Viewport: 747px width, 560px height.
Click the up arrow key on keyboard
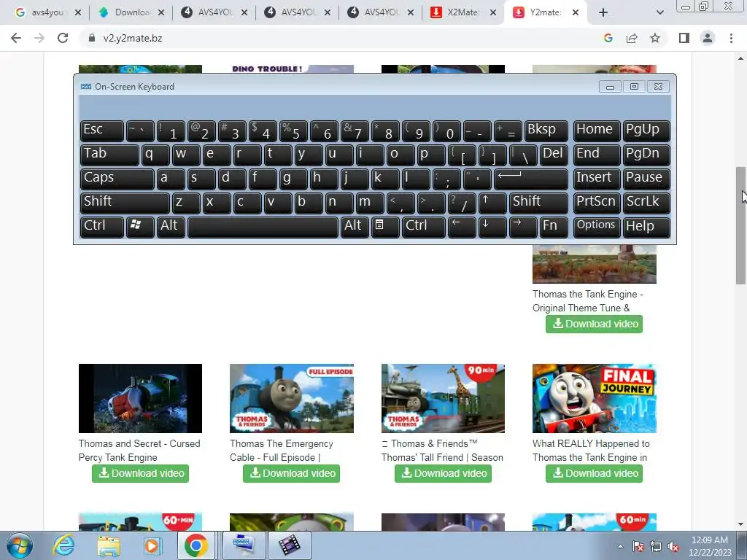[x=492, y=203]
